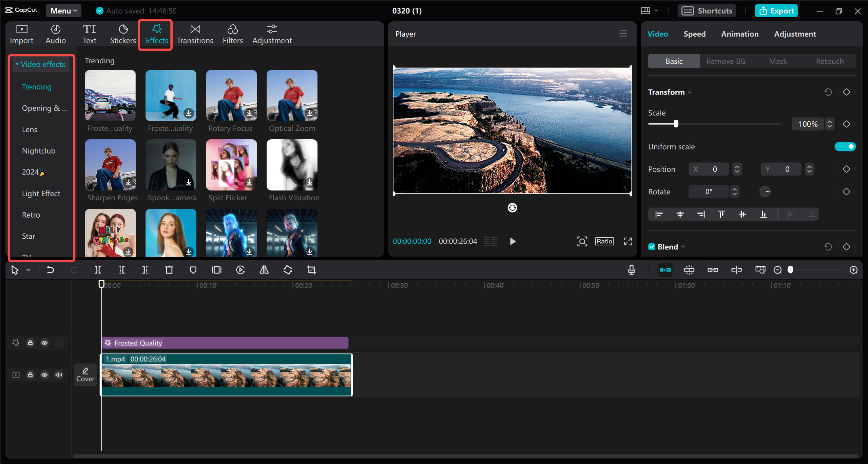The width and height of the screenshot is (868, 464).
Task: Collapse the Blend section
Action: coord(683,247)
